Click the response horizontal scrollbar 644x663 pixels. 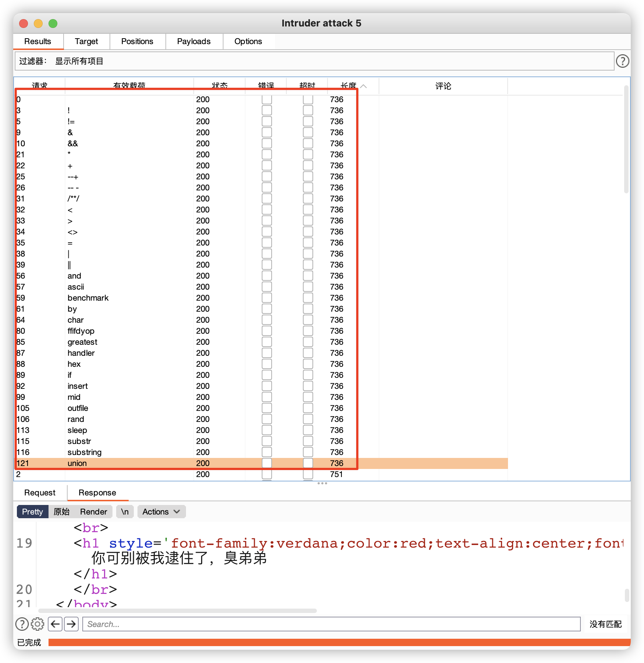(x=178, y=610)
